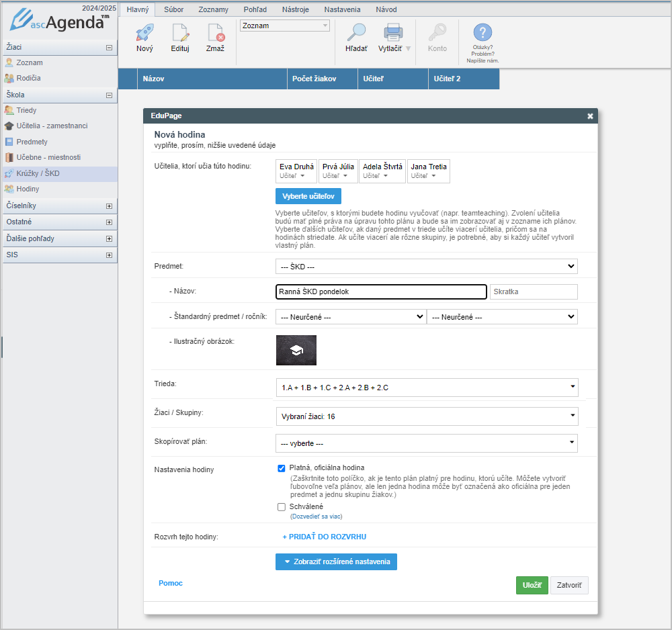
Task: Open Zoznam under Žiaci in sidebar
Action: (x=29, y=62)
